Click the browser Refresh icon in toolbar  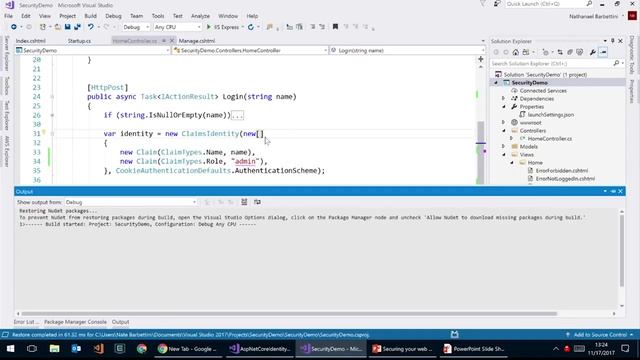click(x=251, y=27)
